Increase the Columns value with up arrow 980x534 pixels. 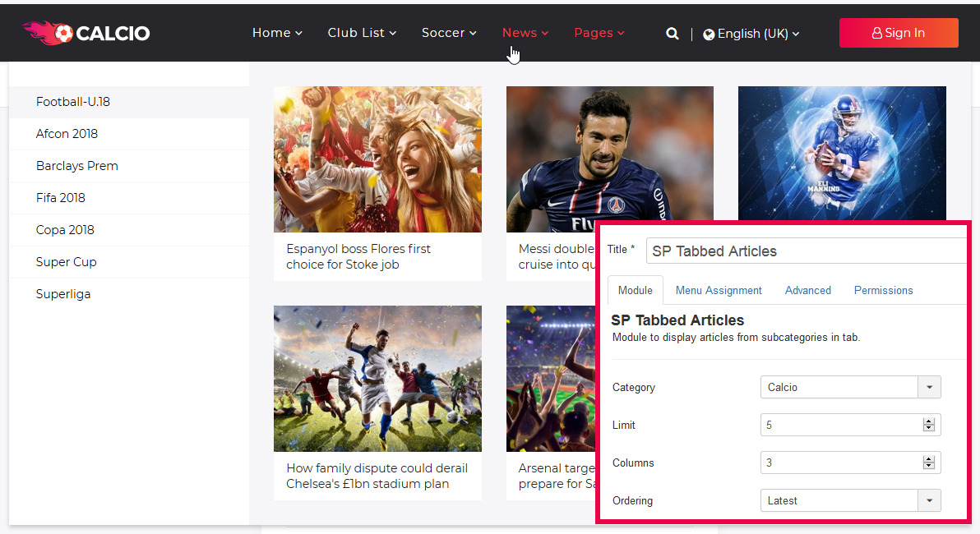[929, 459]
